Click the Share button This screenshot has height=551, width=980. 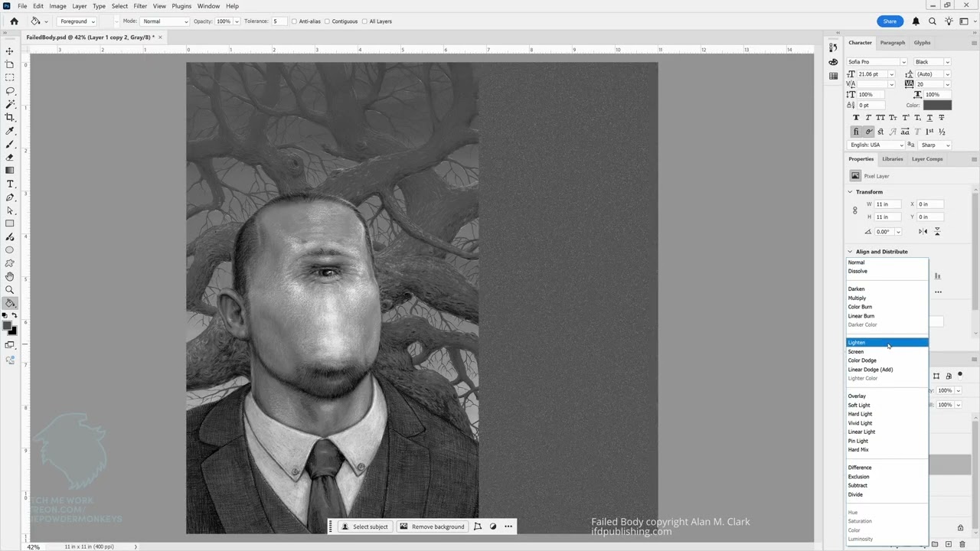(x=890, y=21)
